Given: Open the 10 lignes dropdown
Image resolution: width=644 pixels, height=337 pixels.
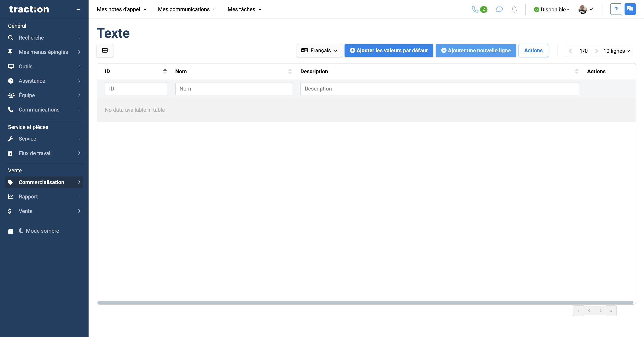Looking at the screenshot, I should [x=617, y=51].
